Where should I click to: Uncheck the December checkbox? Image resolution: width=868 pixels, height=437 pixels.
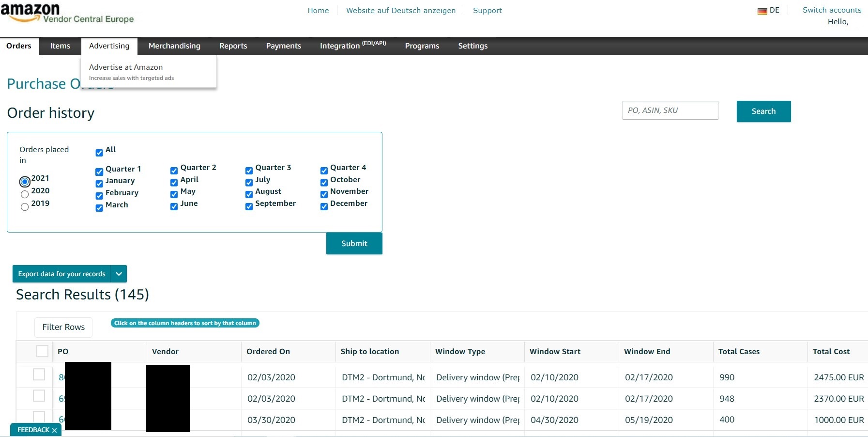pyautogui.click(x=324, y=206)
